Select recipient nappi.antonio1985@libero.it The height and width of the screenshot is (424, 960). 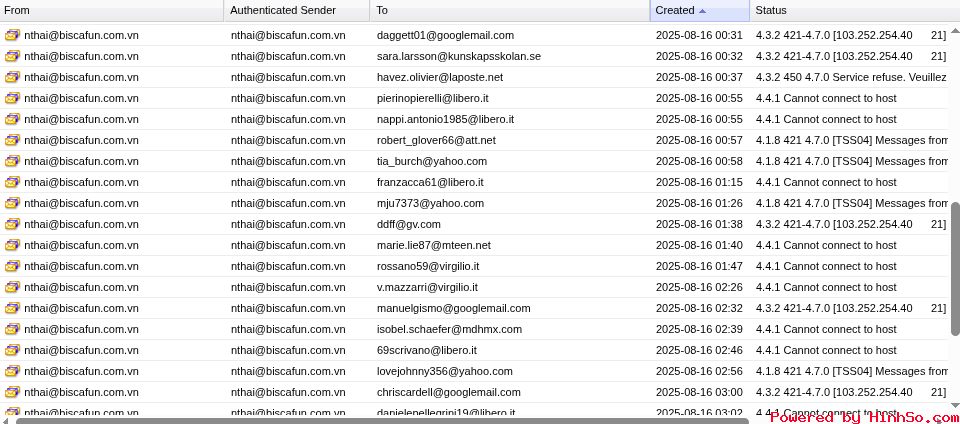point(445,119)
